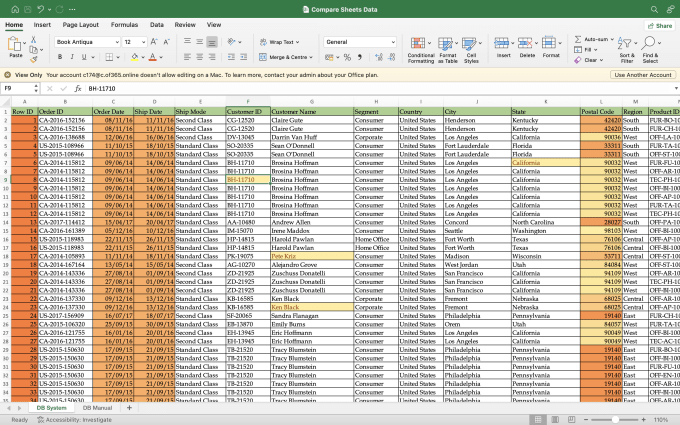Click zoom out minus button
This screenshot has width=680, height=425.
point(586,420)
